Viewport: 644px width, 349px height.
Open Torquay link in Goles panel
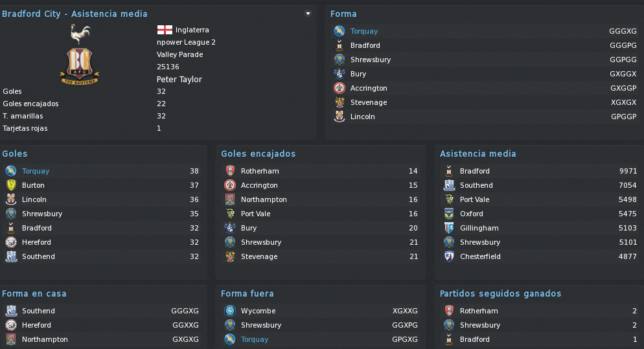coord(36,171)
